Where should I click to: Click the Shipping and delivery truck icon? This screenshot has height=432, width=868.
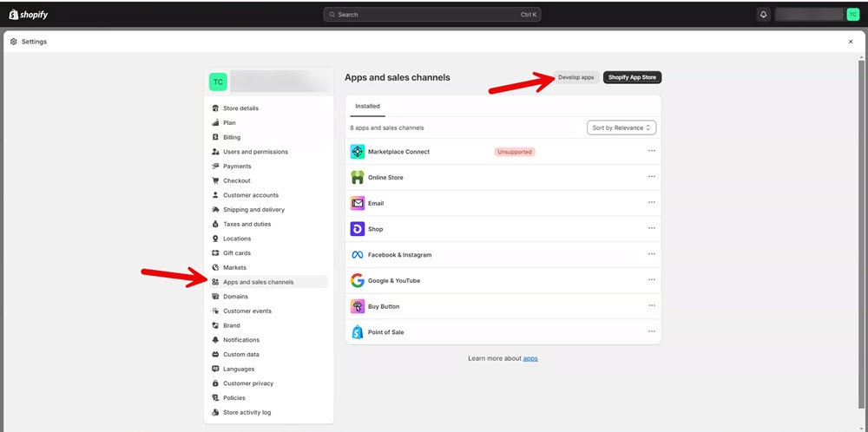click(x=216, y=210)
